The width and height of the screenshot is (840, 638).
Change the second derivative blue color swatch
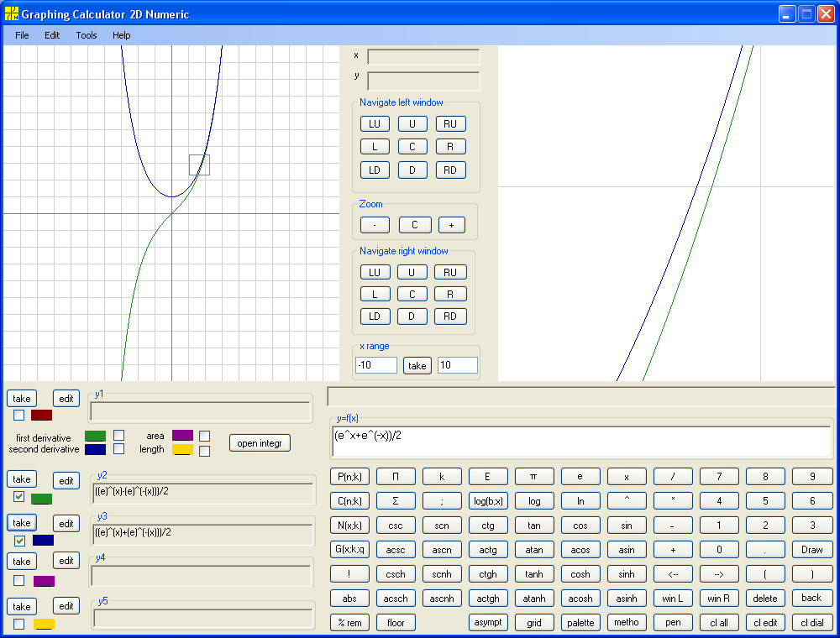96,449
